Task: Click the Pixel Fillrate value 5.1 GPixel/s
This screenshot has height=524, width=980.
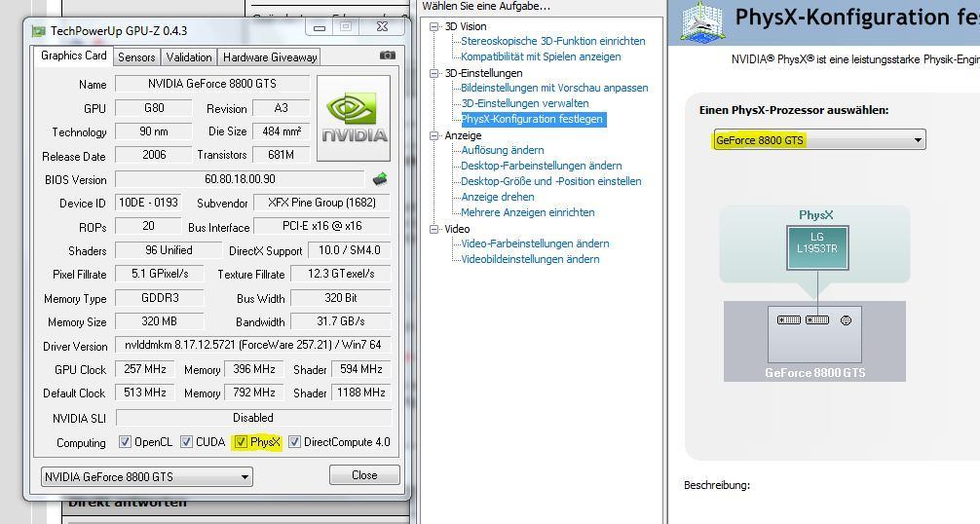Action: (x=160, y=274)
